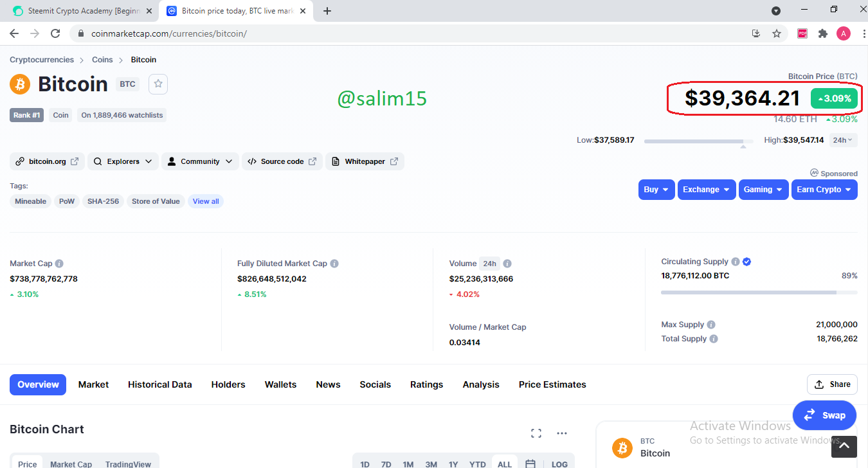Click the Circulating Supply progress bar
This screenshot has height=468, width=868.
click(x=759, y=292)
